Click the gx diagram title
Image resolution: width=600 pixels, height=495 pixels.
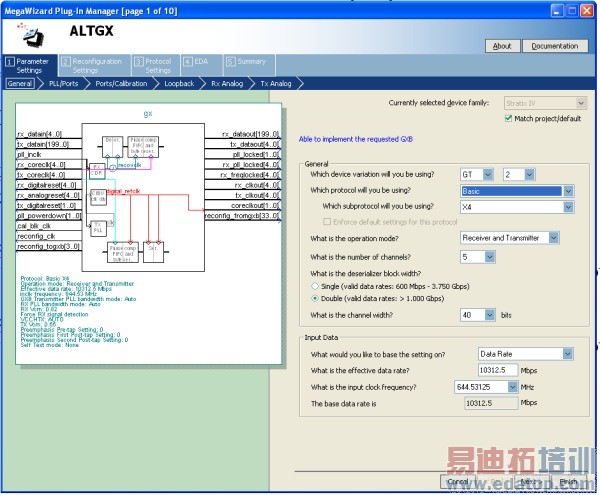(x=148, y=114)
